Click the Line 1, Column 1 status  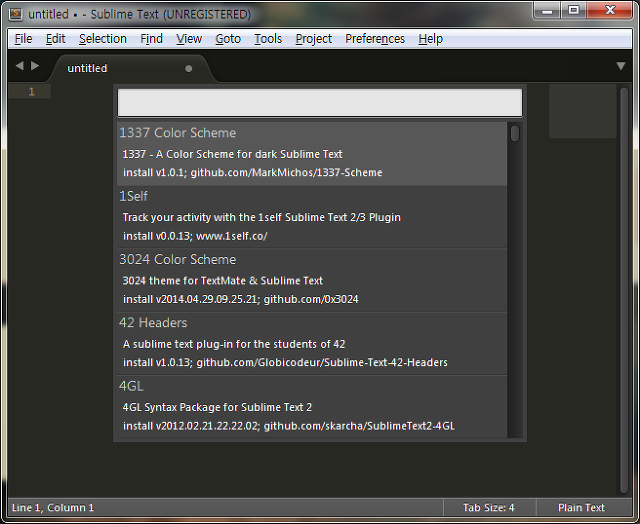pos(53,508)
